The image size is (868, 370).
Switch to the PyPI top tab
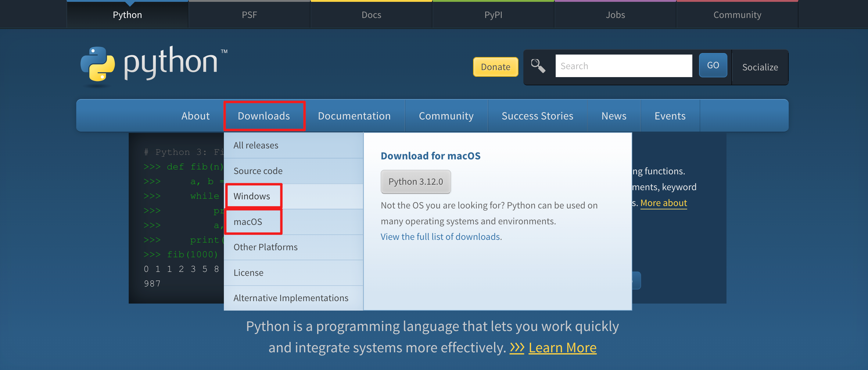point(493,15)
